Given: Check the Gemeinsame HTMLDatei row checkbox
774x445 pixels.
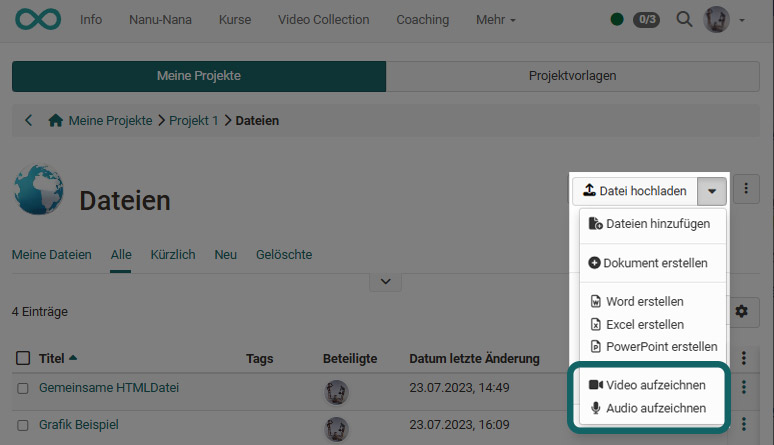Looking at the screenshot, I should pos(23,388).
